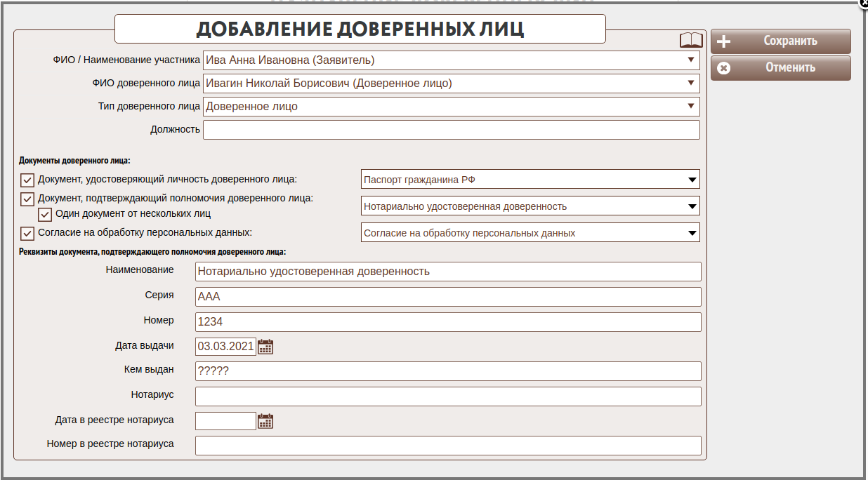This screenshot has height=480, width=868.
Task: Toggle Согласие на обработку персональных данных checkbox
Action: [27, 233]
